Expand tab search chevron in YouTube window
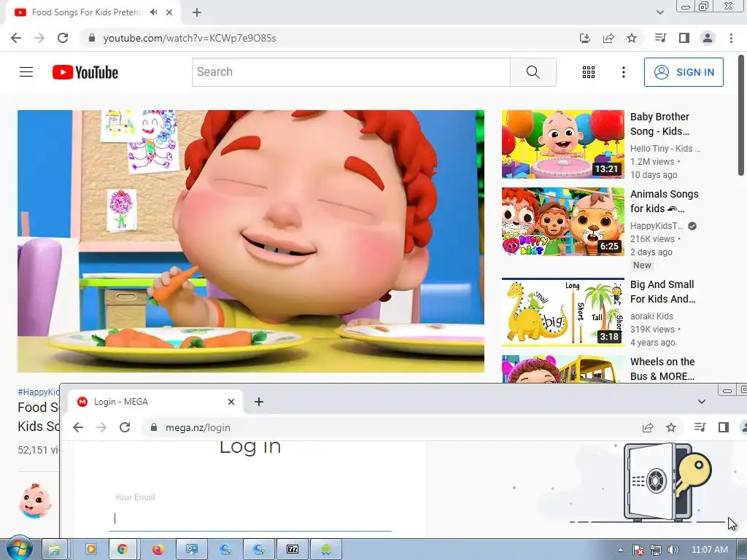The height and width of the screenshot is (560, 747). click(x=659, y=12)
